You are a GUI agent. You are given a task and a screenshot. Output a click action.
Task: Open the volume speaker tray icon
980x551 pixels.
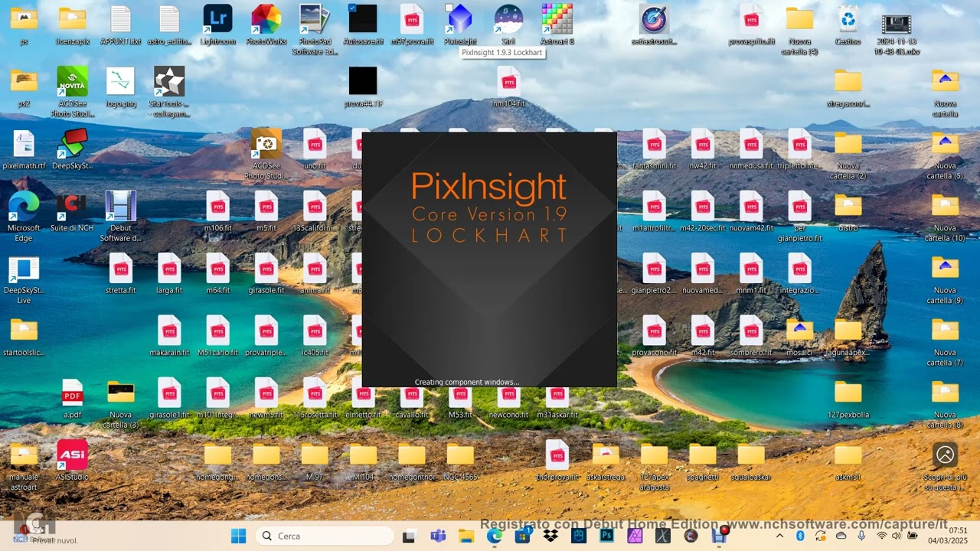[897, 536]
